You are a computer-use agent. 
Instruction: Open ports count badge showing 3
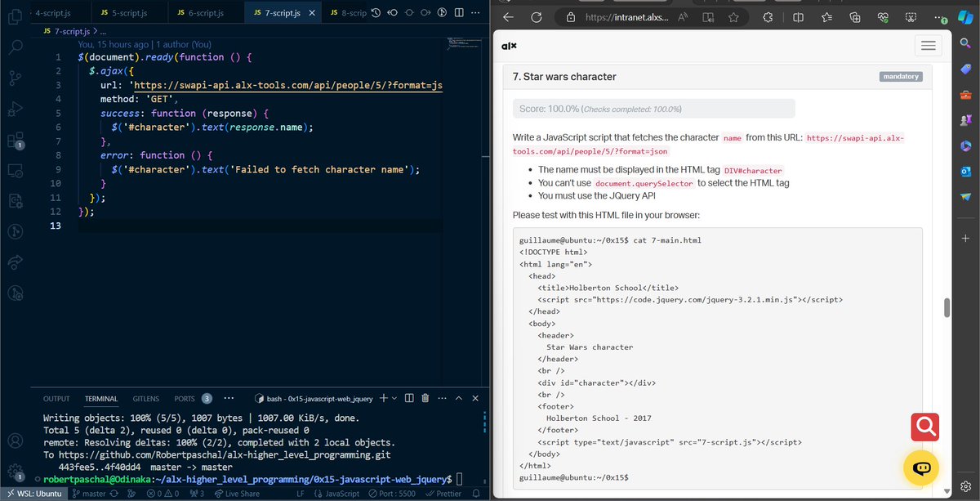[x=207, y=399]
